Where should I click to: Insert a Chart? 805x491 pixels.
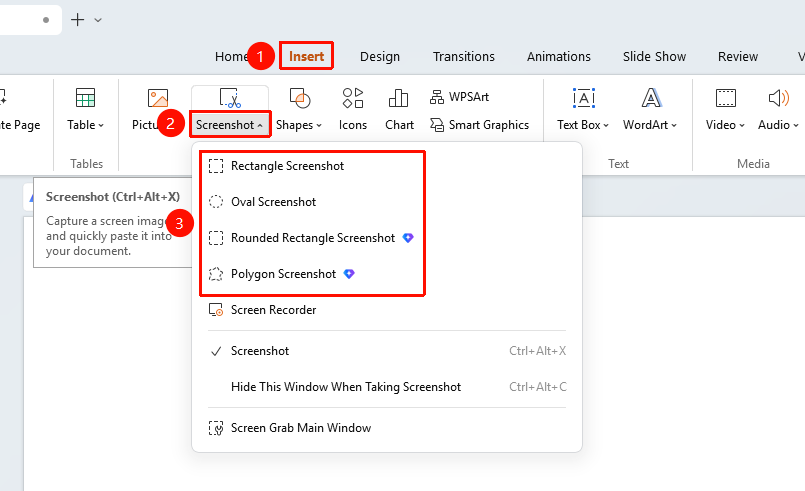tap(399, 109)
